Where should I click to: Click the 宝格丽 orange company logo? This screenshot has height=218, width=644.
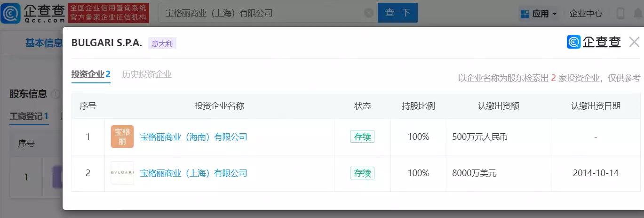coord(122,137)
